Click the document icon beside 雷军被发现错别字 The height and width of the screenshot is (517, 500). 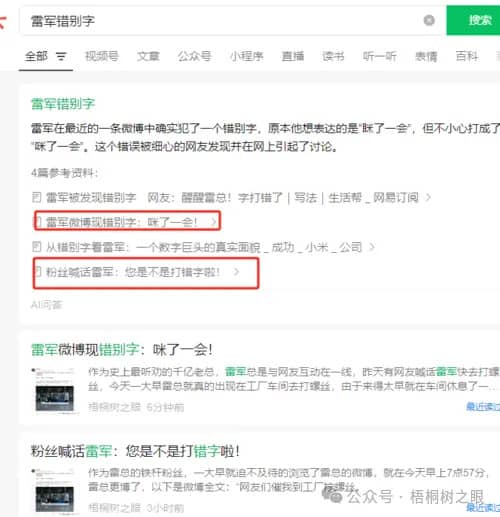37,197
